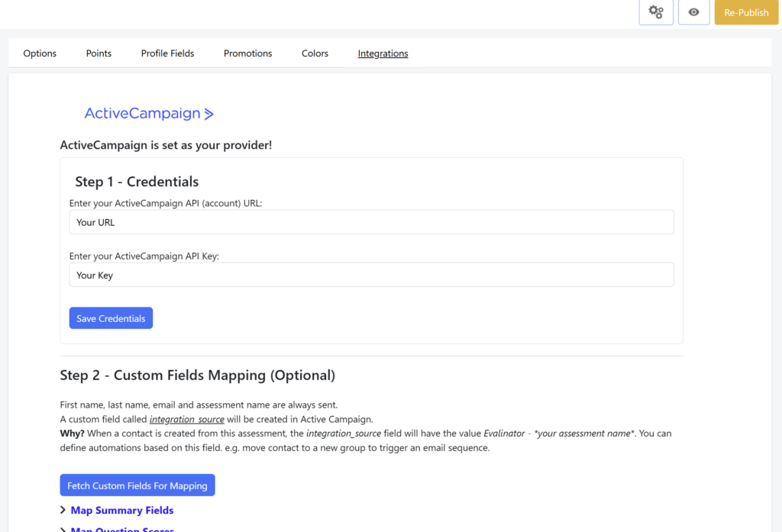Focus the ActiveCampaign API Key field
The width and height of the screenshot is (782, 532).
coord(372,275)
